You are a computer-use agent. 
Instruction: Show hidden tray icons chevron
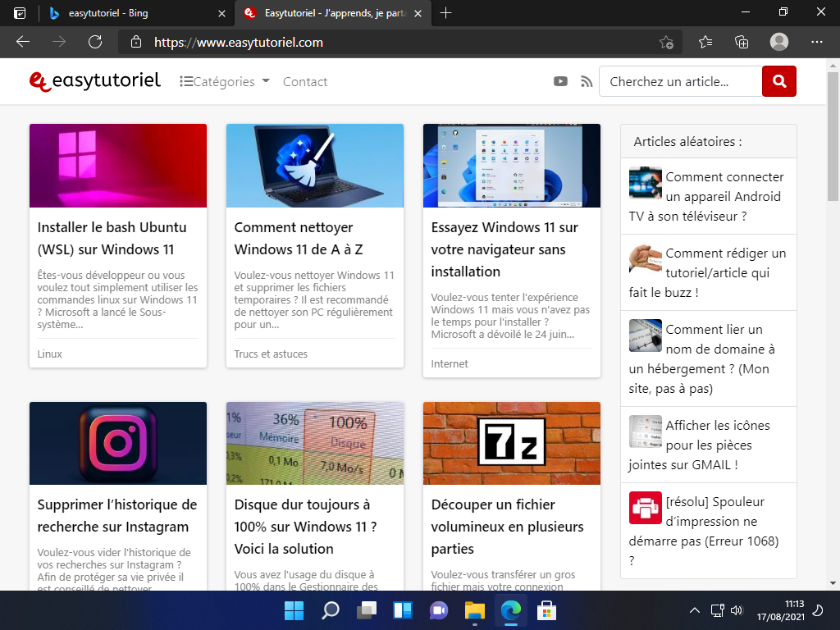pos(695,610)
